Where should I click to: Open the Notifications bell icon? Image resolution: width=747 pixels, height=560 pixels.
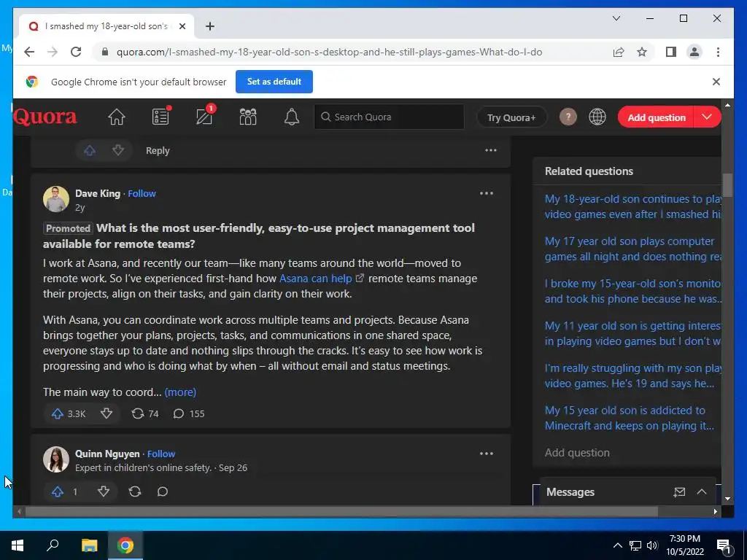click(292, 117)
